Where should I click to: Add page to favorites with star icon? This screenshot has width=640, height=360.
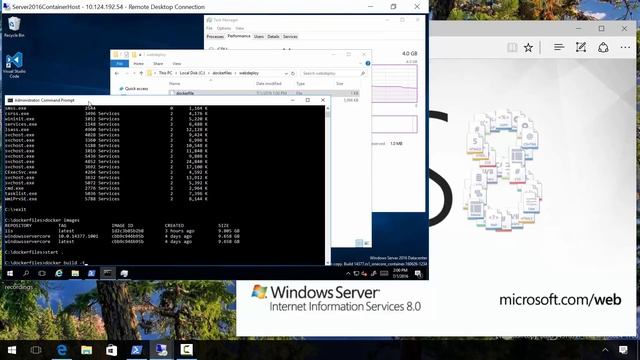pos(529,47)
